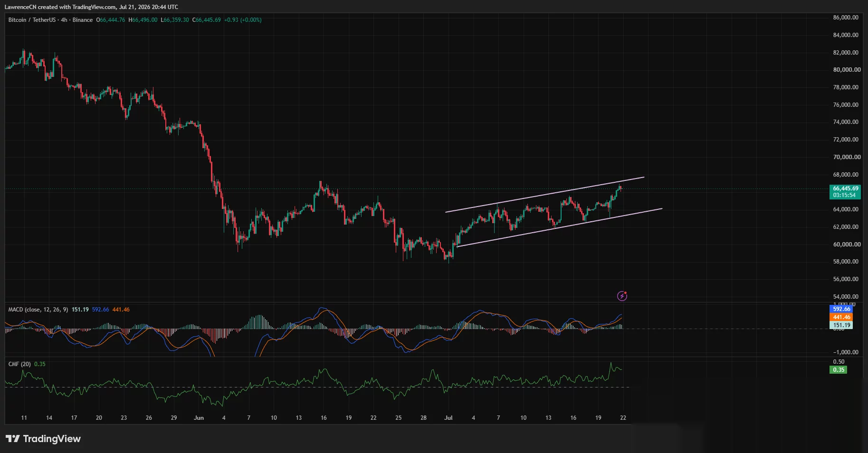Click the 62,000.00 price axis label

tap(846, 227)
